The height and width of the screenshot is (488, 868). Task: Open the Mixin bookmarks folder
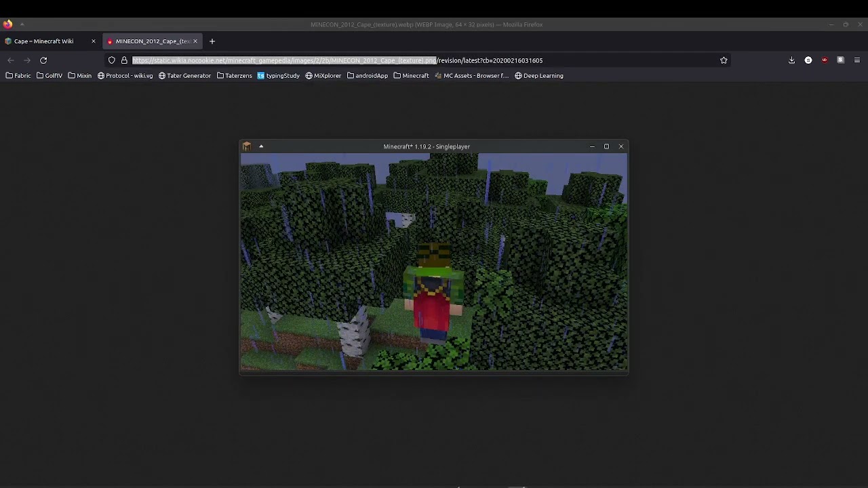tap(80, 76)
